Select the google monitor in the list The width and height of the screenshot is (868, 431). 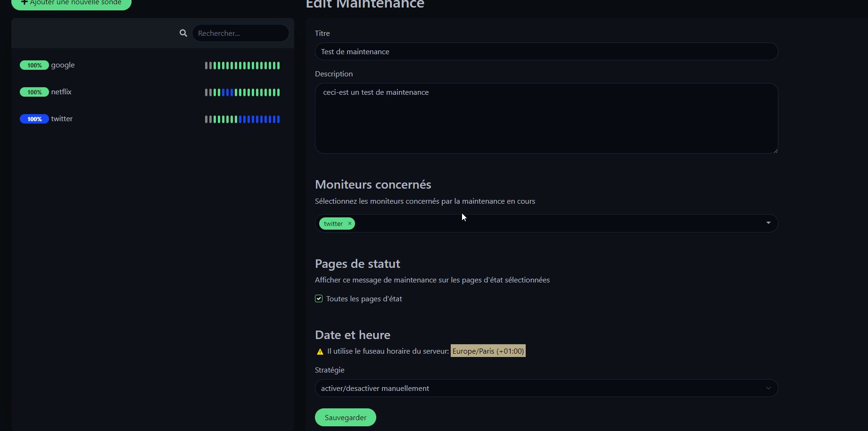click(x=152, y=65)
